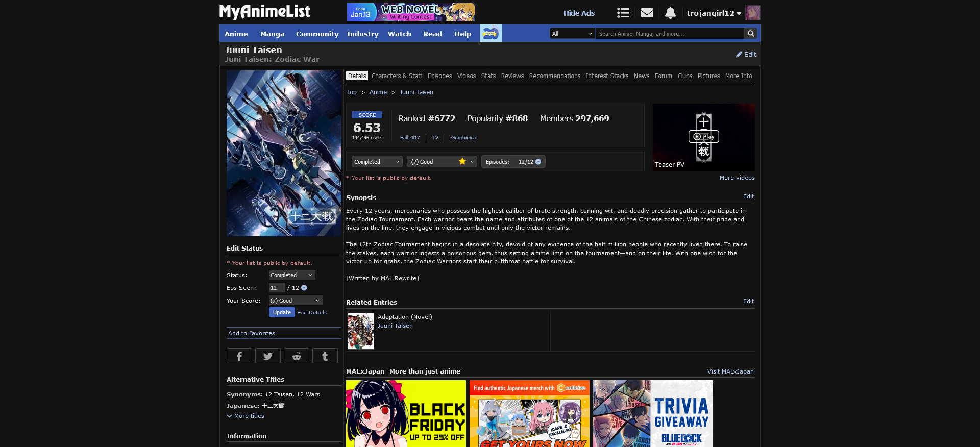
Task: Open the messages envelope icon
Action: click(647, 13)
